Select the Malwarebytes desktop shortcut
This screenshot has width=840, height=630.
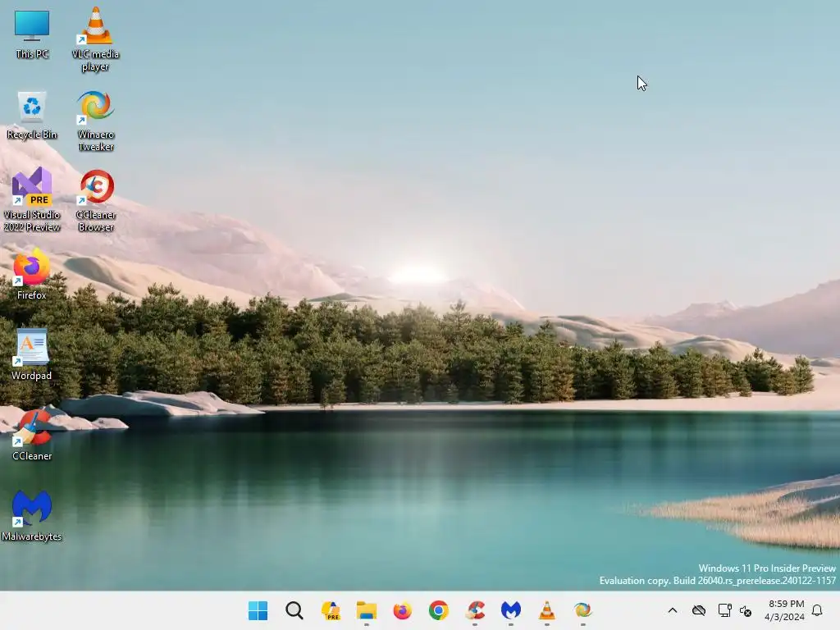click(x=32, y=515)
